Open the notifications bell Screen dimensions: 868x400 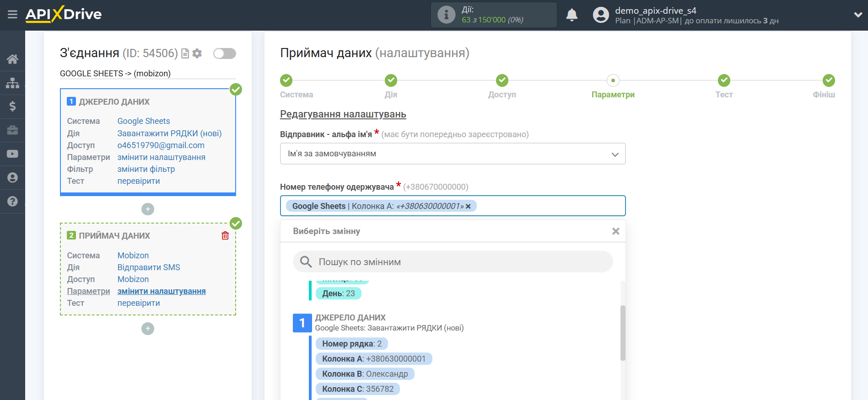click(572, 15)
